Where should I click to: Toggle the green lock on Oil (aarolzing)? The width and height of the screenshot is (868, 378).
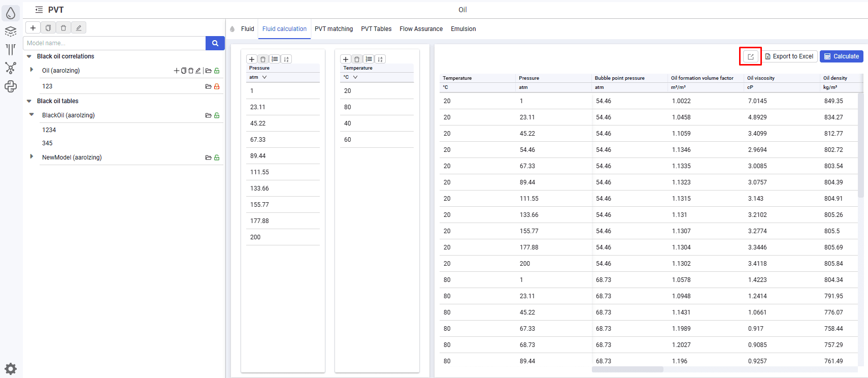(217, 71)
